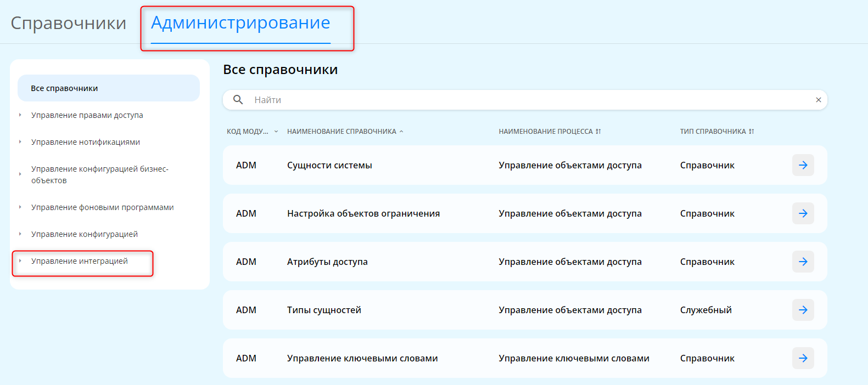Open Управление интеграцией section
The height and width of the screenshot is (385, 868).
80,261
